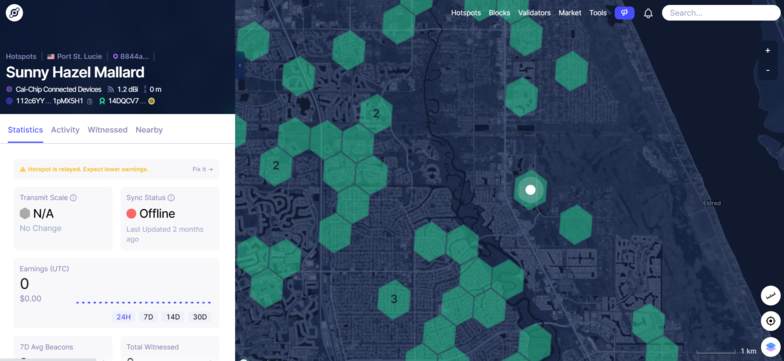Collapse the side info panel arrow
This screenshot has width=784, height=361.
(x=240, y=66)
